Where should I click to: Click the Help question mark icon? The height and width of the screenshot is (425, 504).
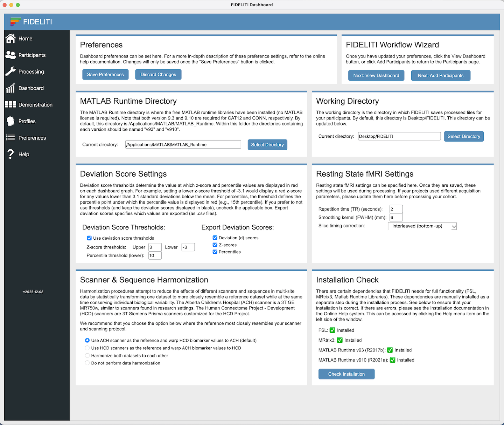10,154
